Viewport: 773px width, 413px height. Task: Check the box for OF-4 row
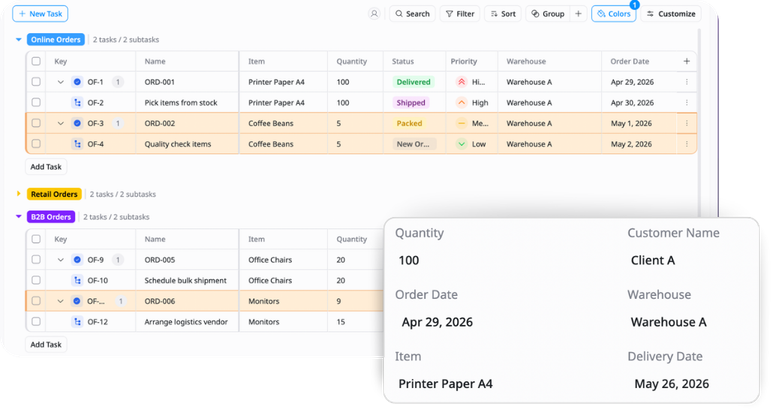tap(36, 144)
